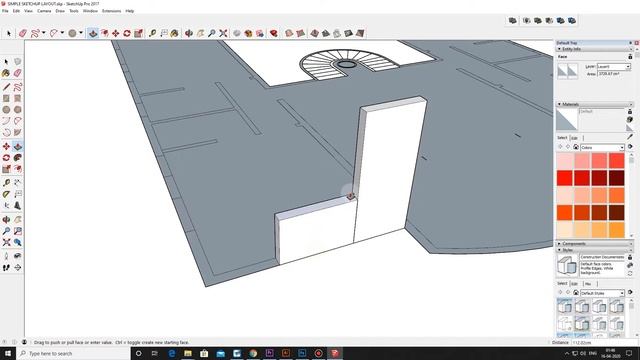Click the Distance measurement input box
640x360 pixels.
click(605, 342)
